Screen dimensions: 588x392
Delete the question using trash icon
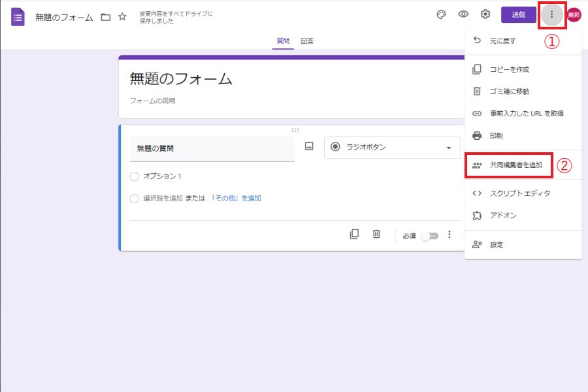(376, 235)
